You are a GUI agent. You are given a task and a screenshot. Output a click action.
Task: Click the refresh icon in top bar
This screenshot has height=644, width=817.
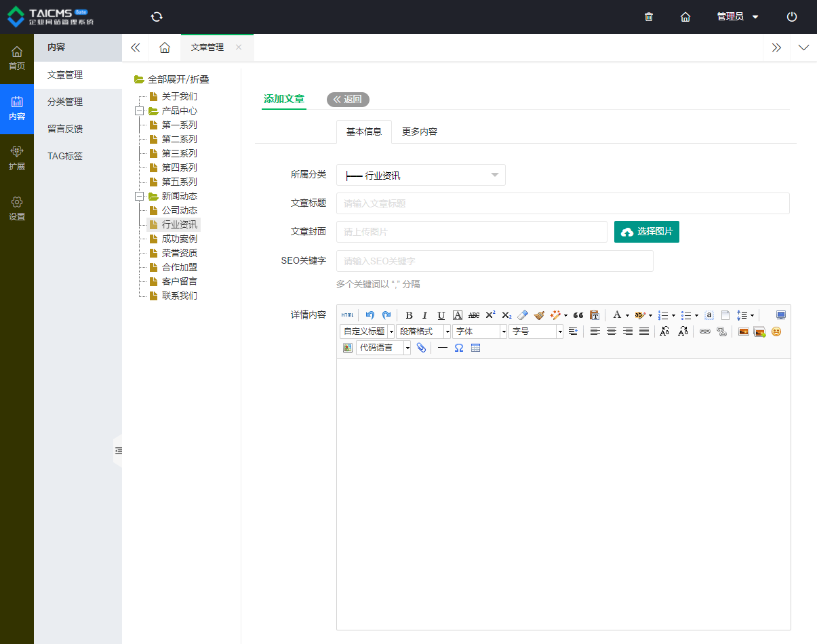157,17
